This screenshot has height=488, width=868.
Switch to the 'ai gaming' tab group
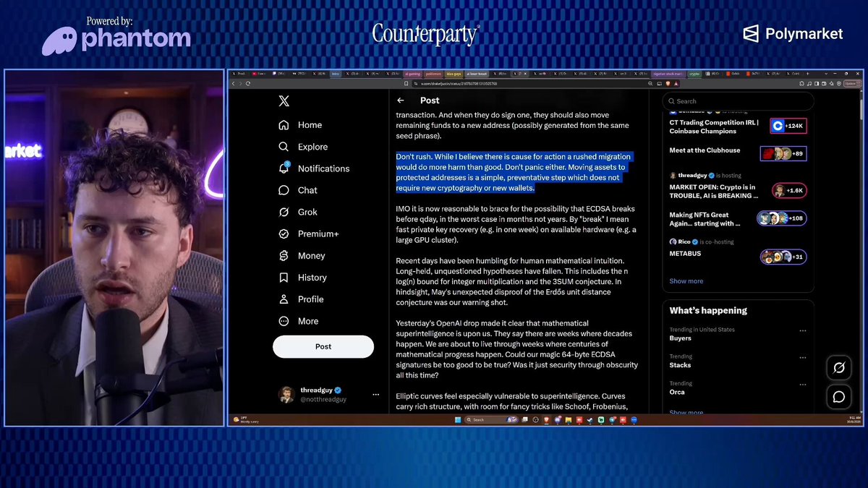coord(412,74)
